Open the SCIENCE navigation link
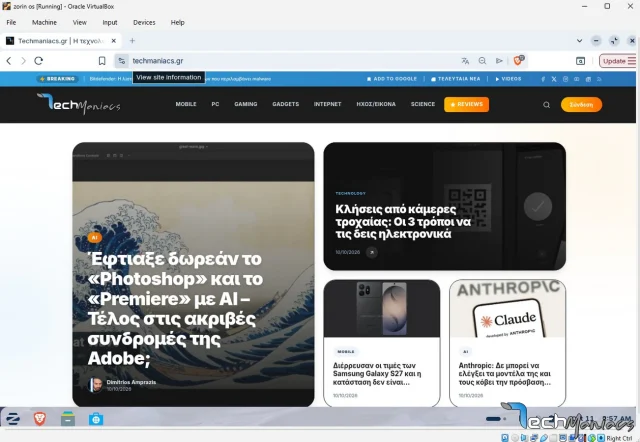This screenshot has width=640, height=442. pyautogui.click(x=423, y=104)
